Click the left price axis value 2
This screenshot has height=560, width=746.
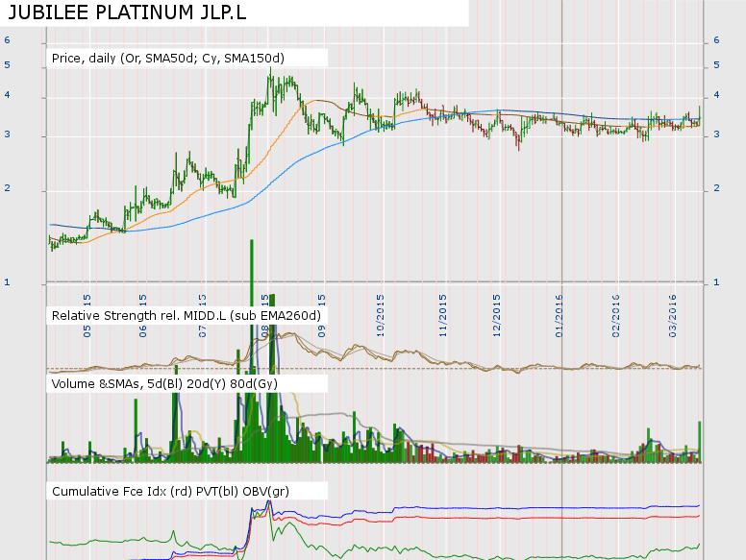pos(7,188)
